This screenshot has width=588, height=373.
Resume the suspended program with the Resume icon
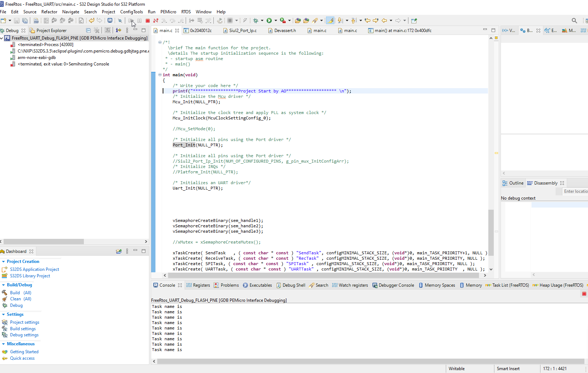[131, 21]
